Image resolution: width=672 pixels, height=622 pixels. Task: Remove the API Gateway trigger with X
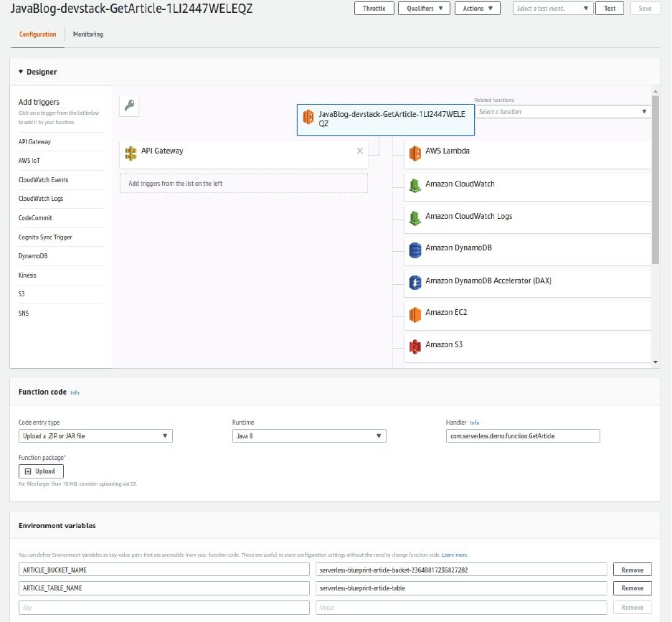(x=360, y=151)
